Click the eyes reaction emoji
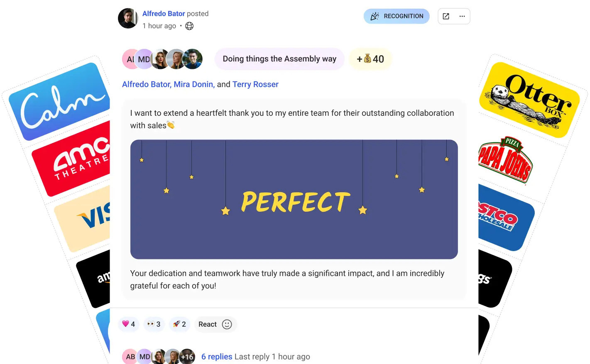Viewport: 590px width, 364px height. point(150,324)
